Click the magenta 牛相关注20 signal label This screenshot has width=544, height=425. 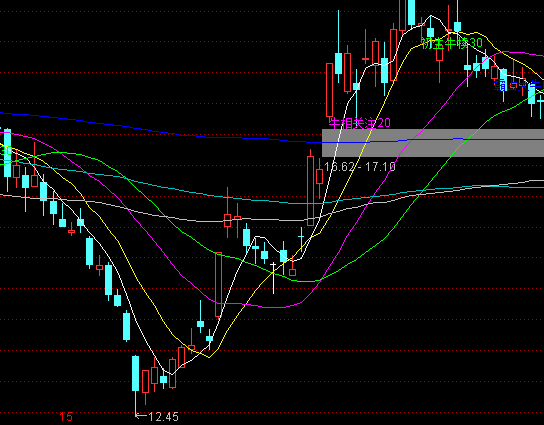pyautogui.click(x=360, y=123)
